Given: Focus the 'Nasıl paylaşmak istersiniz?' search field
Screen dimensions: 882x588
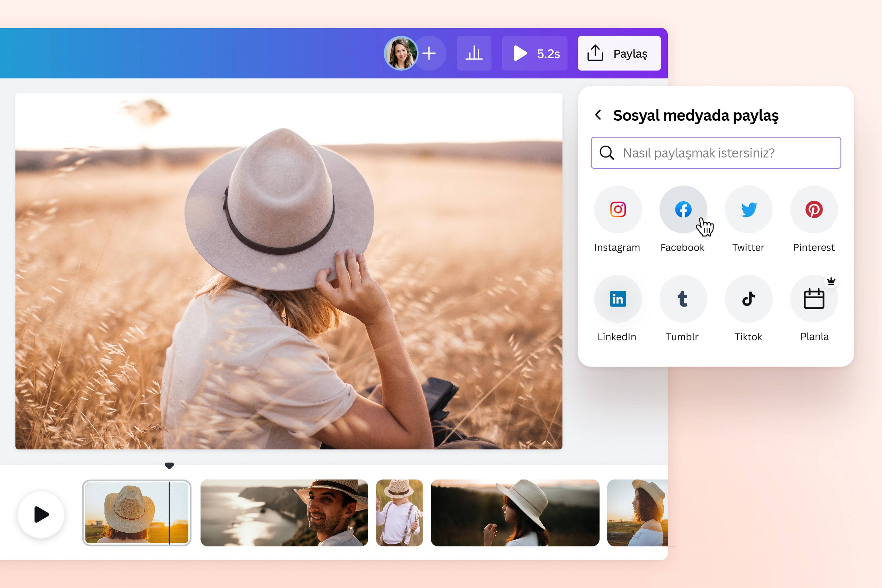Looking at the screenshot, I should (x=716, y=153).
